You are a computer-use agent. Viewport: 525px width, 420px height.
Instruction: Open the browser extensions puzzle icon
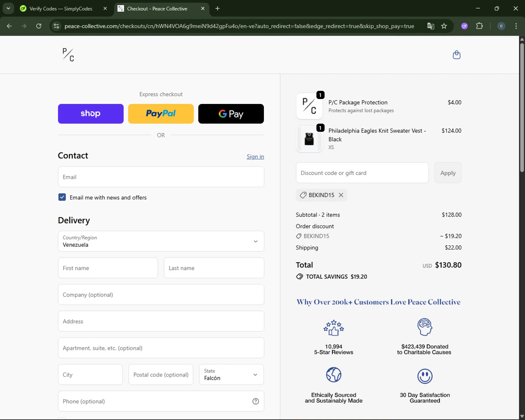[479, 26]
